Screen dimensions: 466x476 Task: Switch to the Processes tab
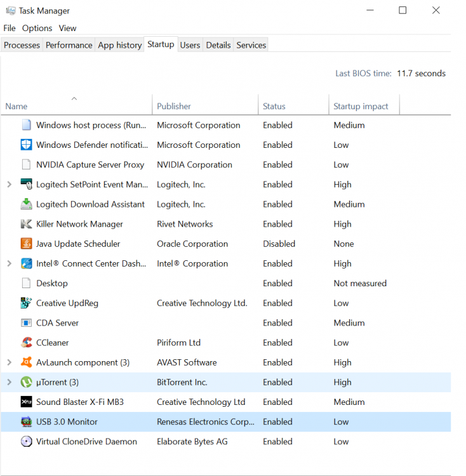(x=22, y=45)
